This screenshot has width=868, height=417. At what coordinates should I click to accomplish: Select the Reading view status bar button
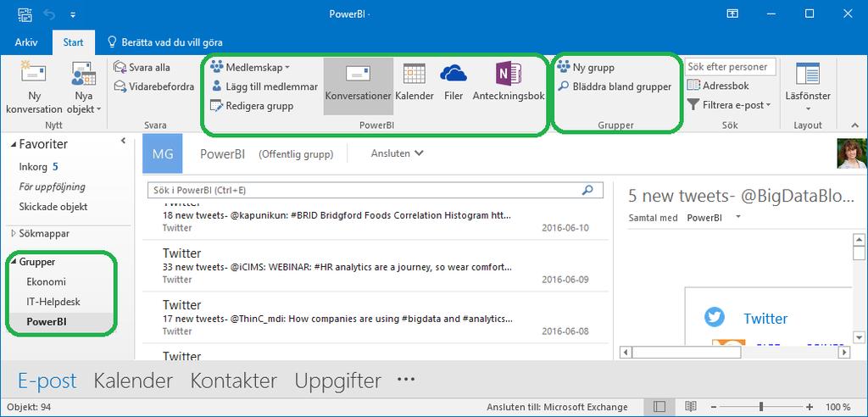(x=690, y=407)
